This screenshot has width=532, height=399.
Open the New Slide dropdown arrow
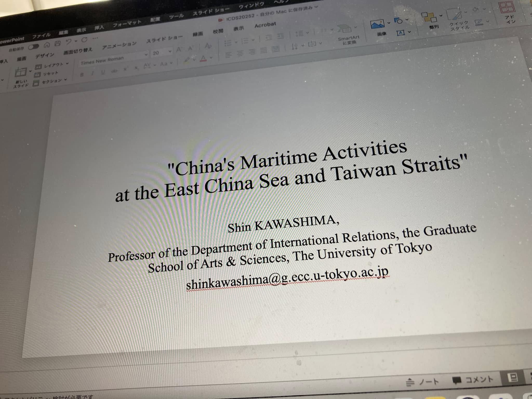(x=30, y=71)
